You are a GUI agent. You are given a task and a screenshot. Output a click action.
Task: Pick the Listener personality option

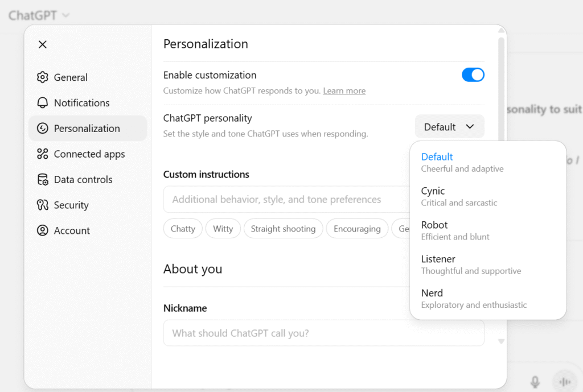point(470,265)
